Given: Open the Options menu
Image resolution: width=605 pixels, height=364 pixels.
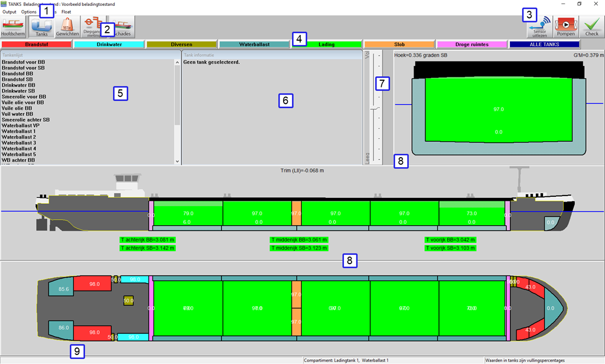Looking at the screenshot, I should coord(29,12).
